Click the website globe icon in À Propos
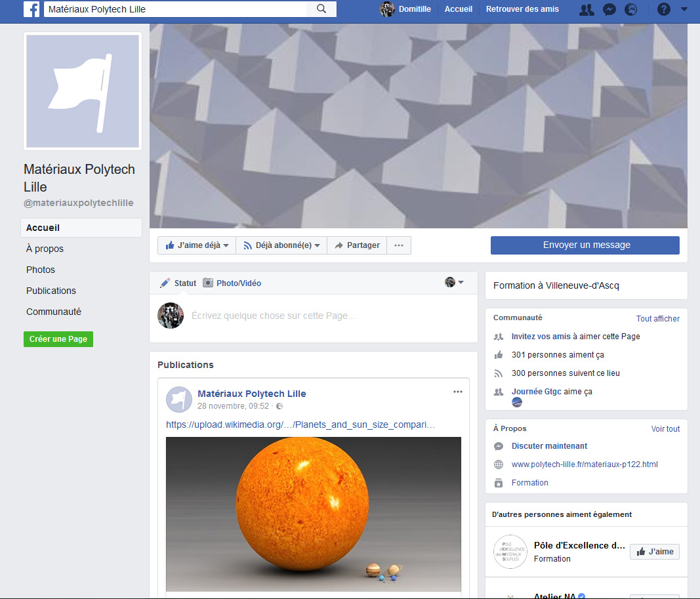The width and height of the screenshot is (700, 599). pos(499,465)
